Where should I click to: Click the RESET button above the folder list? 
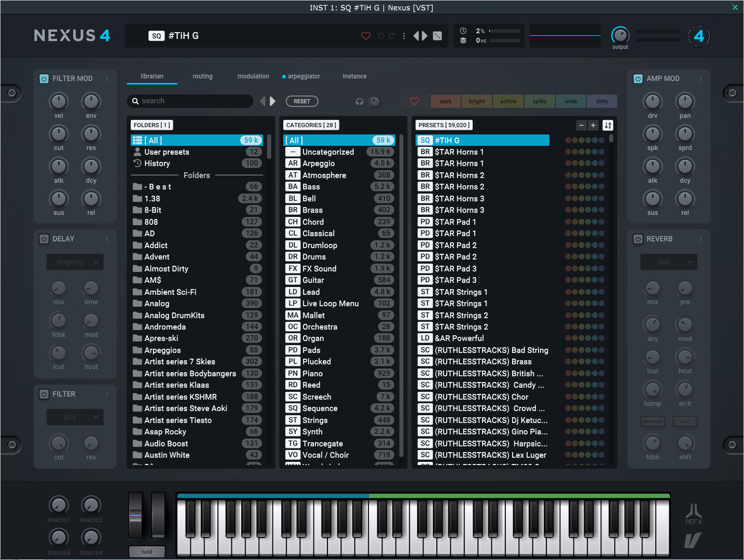pos(302,101)
